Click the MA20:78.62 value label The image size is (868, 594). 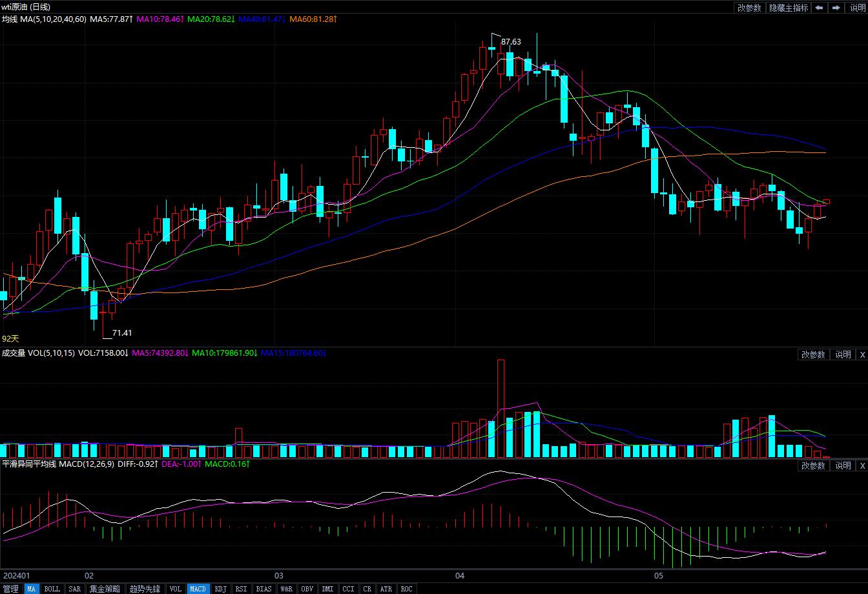tap(211, 19)
